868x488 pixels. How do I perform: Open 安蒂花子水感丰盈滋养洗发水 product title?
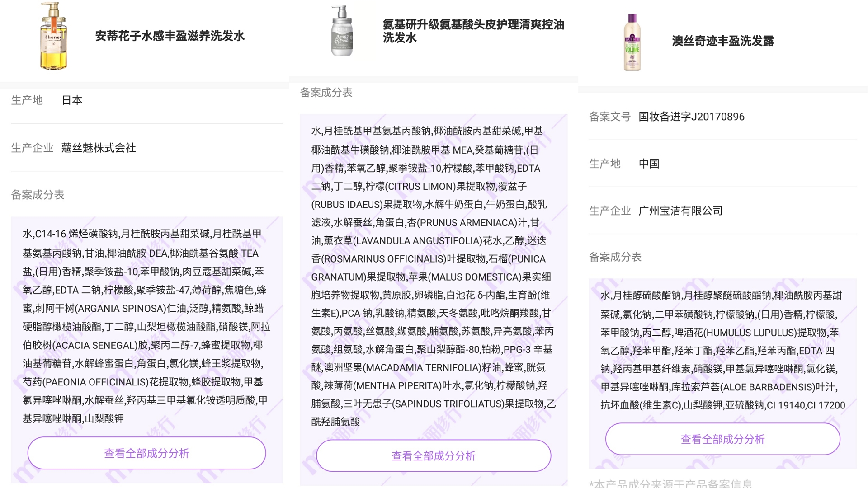tap(170, 36)
